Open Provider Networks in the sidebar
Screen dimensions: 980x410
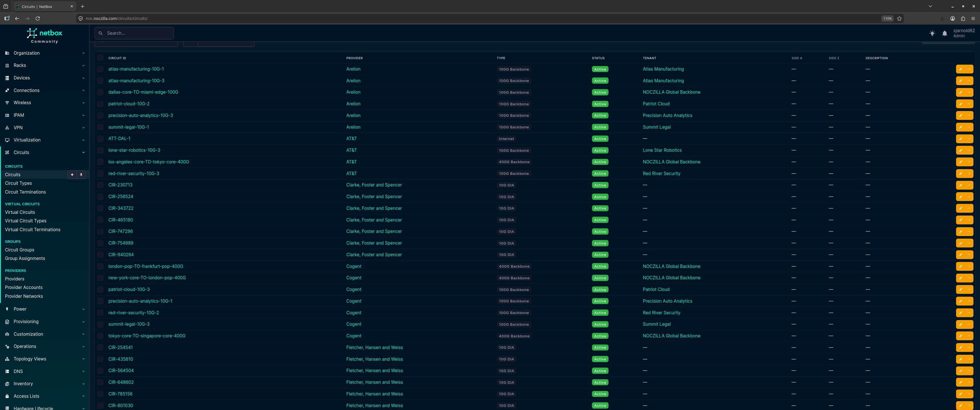(x=24, y=296)
